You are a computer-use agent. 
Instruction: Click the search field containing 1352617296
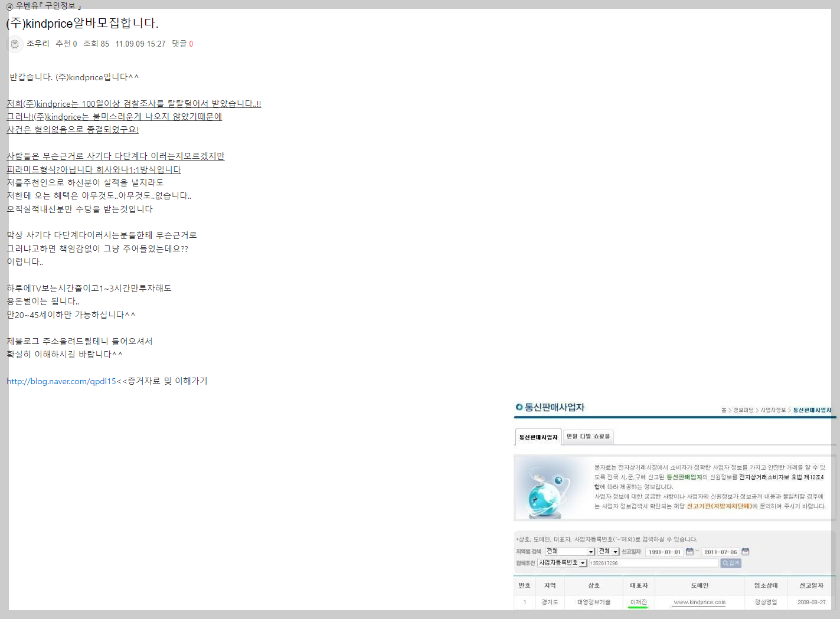pyautogui.click(x=653, y=563)
